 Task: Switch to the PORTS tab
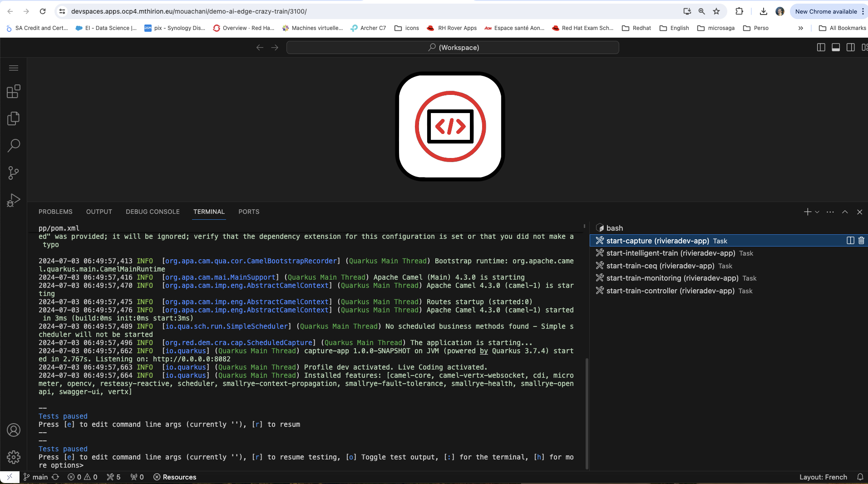tap(249, 212)
